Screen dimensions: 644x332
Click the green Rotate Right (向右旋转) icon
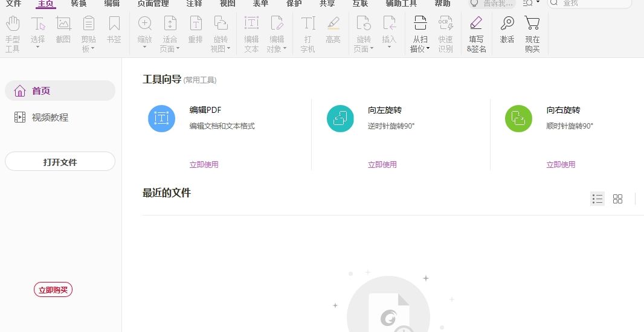click(x=519, y=118)
